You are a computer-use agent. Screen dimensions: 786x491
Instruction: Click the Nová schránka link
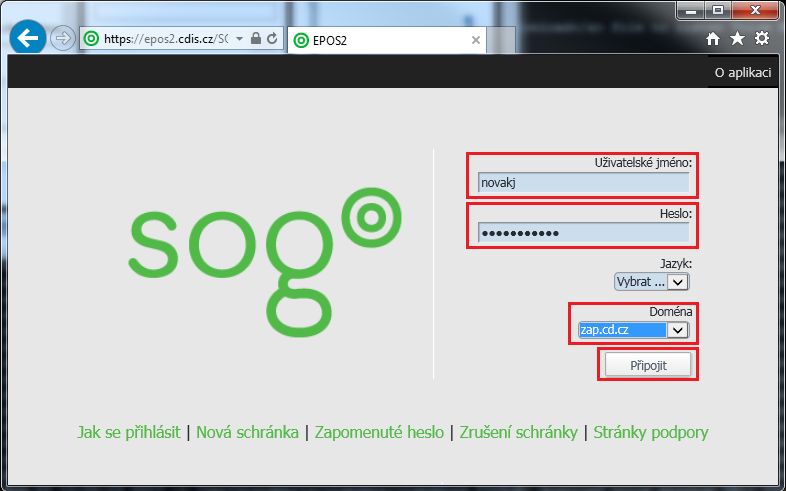click(x=247, y=432)
